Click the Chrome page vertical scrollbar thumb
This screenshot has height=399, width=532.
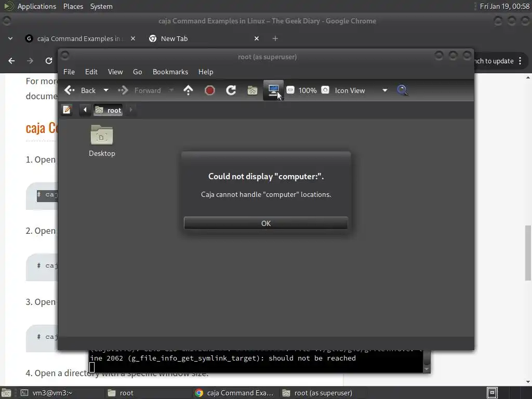[x=528, y=252]
